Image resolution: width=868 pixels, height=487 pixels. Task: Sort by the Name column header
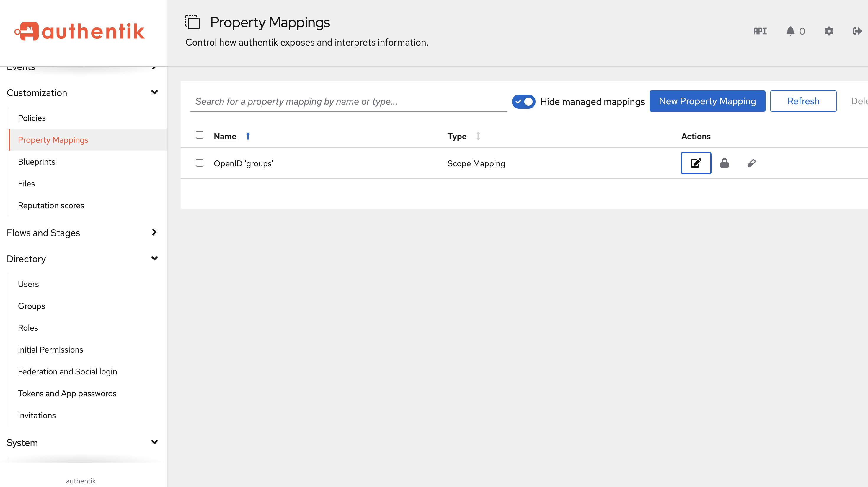pos(225,136)
